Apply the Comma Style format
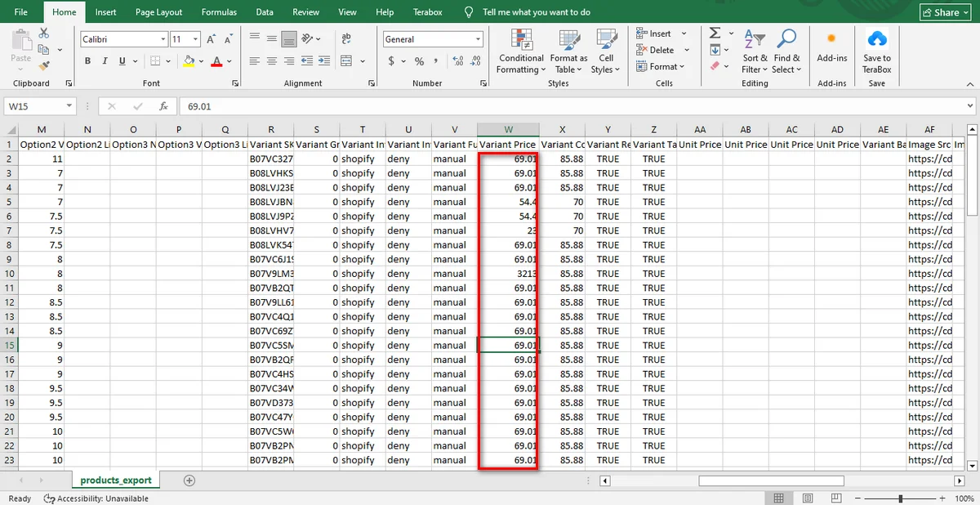 (x=436, y=61)
